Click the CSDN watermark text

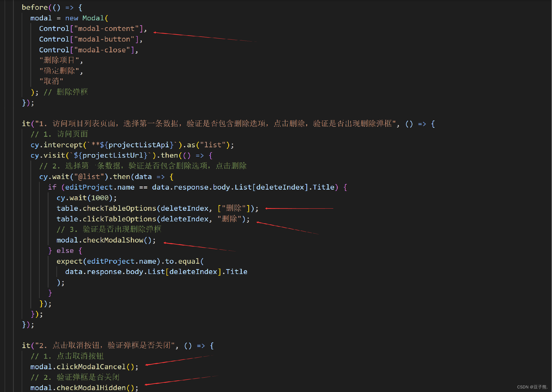click(x=532, y=387)
